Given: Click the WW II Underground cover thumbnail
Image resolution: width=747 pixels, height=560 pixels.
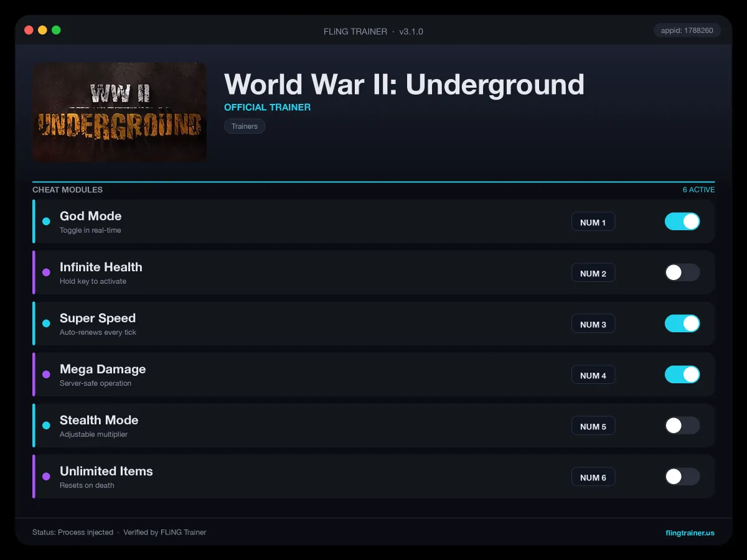Looking at the screenshot, I should [120, 112].
